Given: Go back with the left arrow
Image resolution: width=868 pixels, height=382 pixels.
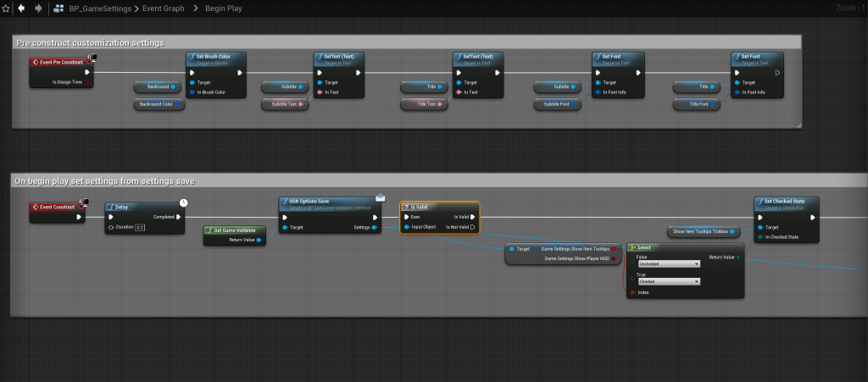Looking at the screenshot, I should pos(21,8).
